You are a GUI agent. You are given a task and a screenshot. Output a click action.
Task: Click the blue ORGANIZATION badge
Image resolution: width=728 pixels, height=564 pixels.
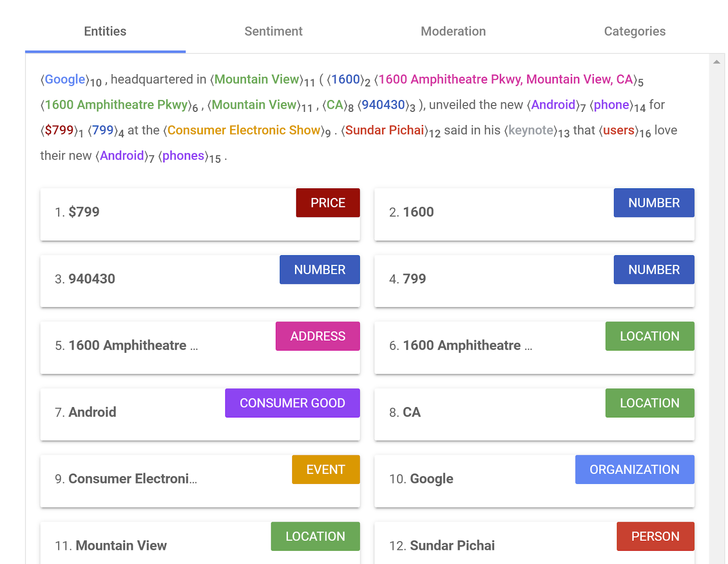point(634,469)
